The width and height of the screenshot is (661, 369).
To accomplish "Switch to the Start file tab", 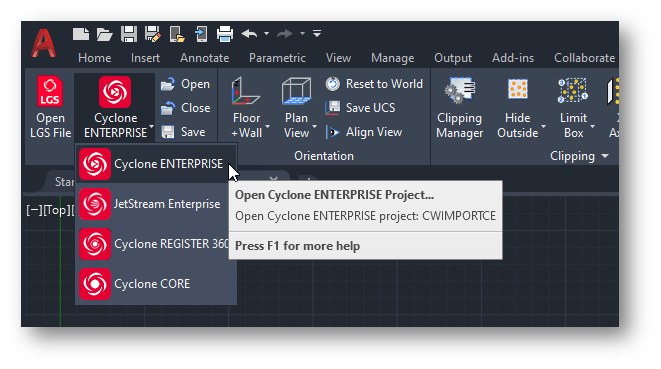I will (x=64, y=182).
